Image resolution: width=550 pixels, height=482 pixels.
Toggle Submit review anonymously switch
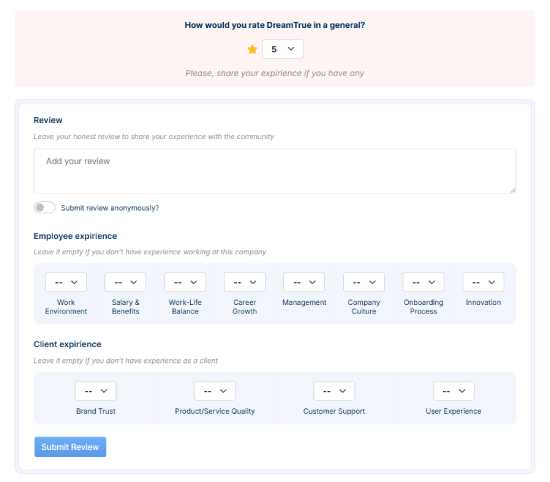pyautogui.click(x=44, y=207)
